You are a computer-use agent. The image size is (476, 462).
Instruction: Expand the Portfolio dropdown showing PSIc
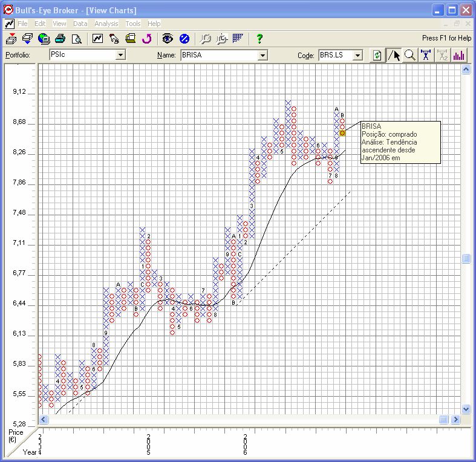coord(120,55)
